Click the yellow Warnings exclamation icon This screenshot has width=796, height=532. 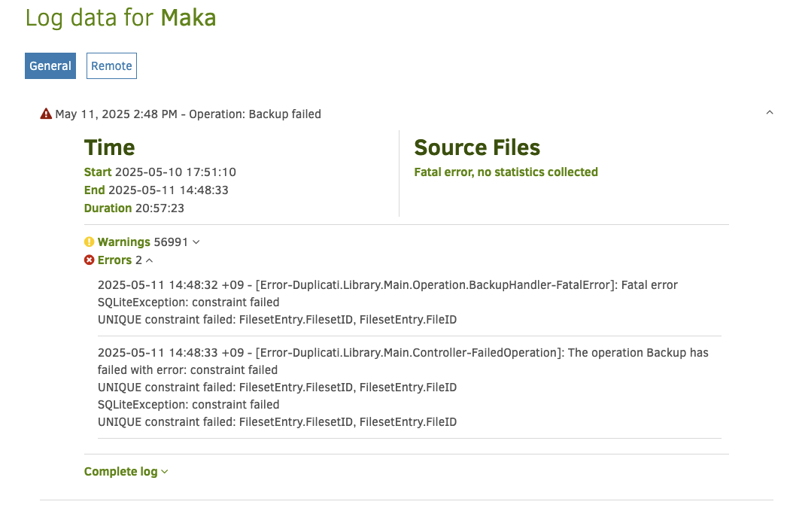(90, 242)
